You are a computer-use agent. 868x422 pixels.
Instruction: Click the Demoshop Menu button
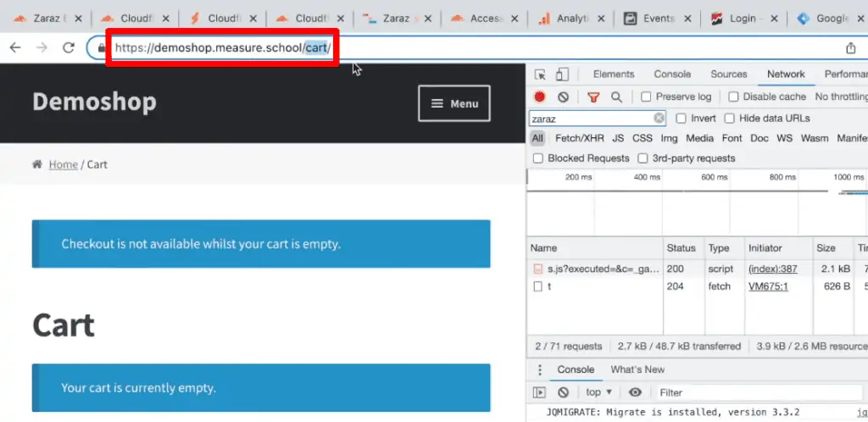(454, 103)
